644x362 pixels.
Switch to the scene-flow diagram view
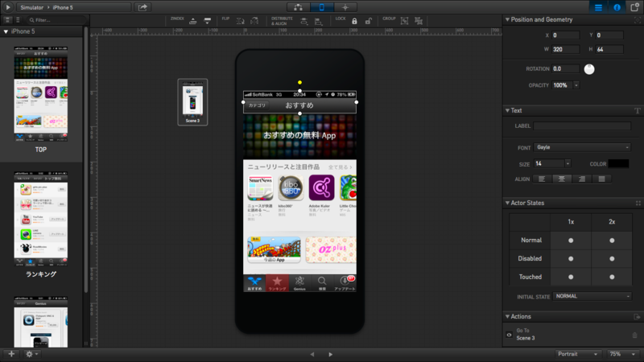pos(298,7)
